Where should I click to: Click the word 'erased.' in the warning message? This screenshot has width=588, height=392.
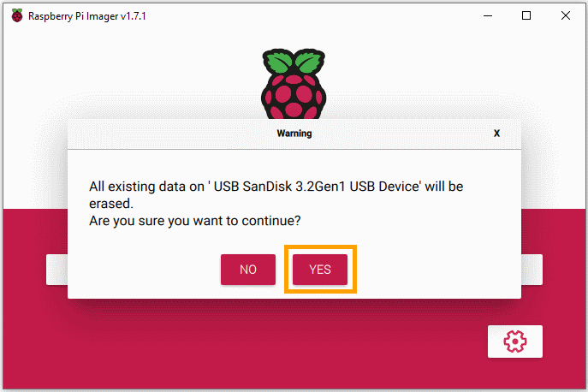[111, 204]
